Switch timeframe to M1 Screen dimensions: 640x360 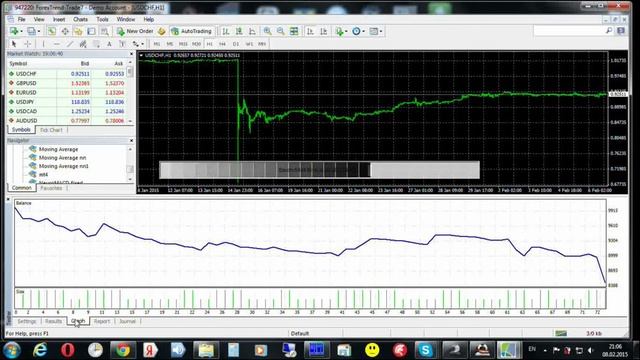coord(157,44)
